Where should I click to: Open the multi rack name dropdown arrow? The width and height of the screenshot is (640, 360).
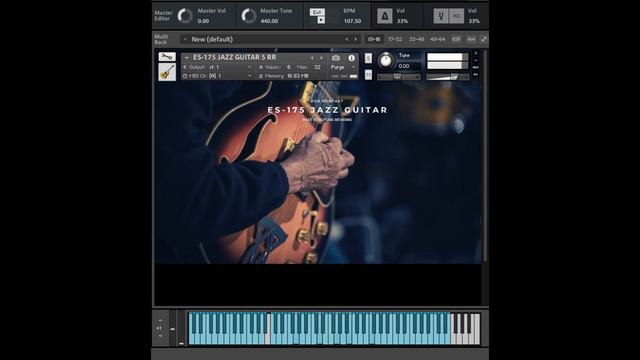coord(185,39)
